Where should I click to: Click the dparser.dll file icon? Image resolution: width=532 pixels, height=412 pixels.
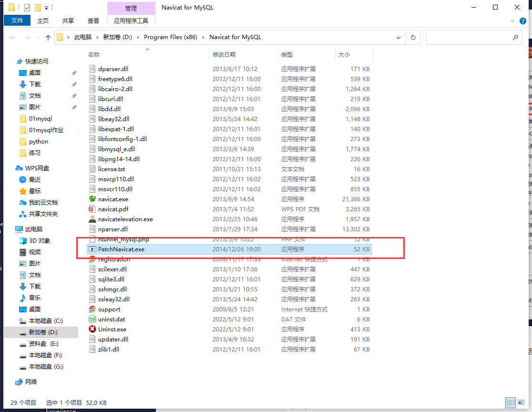click(x=92, y=69)
